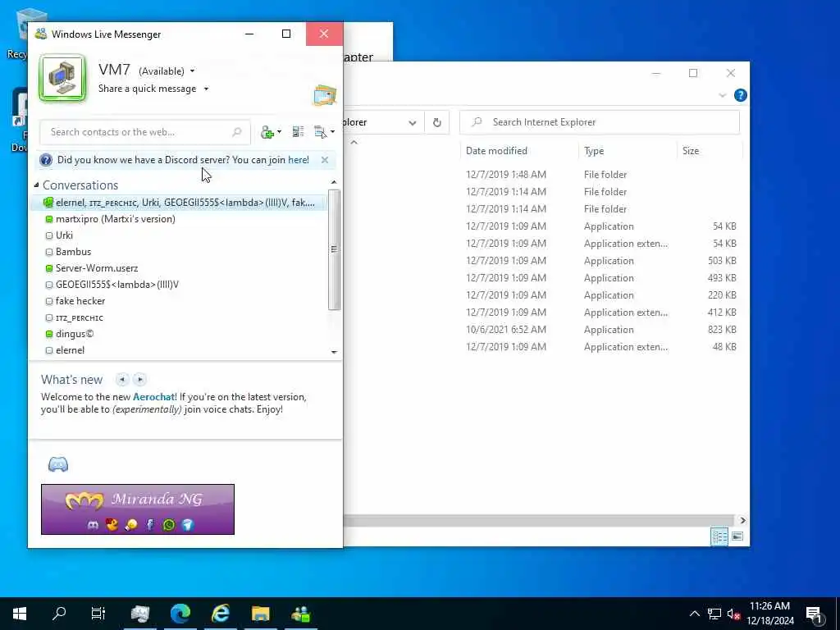This screenshot has height=630, width=840.
Task: Open taskbar search
Action: (59, 614)
